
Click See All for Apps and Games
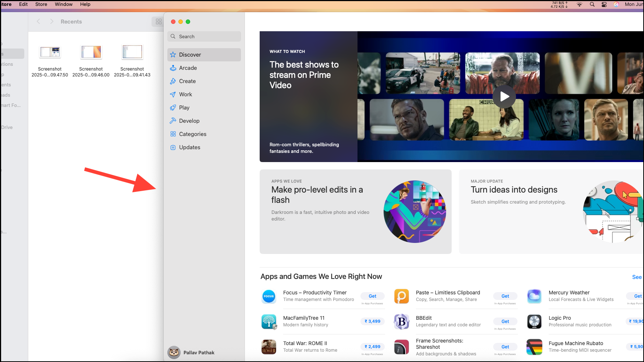click(637, 277)
